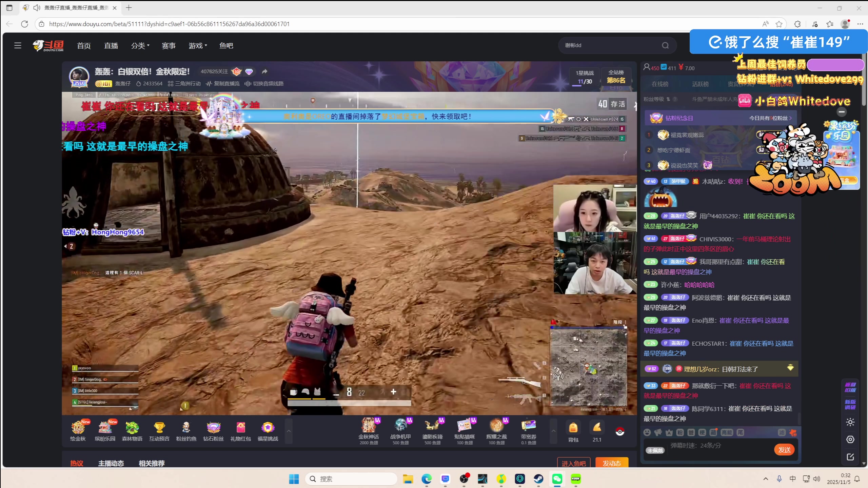Expand the gift bar chevron arrow
This screenshot has height=488, width=868.
[x=553, y=431]
